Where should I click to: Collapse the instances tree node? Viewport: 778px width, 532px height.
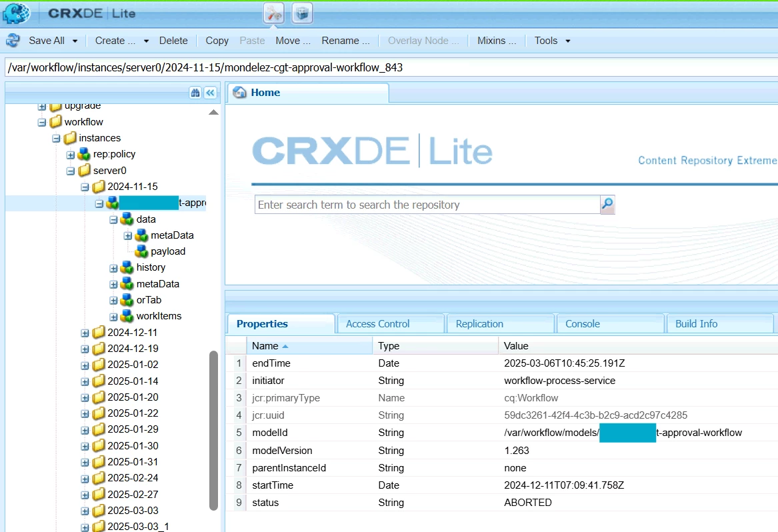click(x=56, y=139)
